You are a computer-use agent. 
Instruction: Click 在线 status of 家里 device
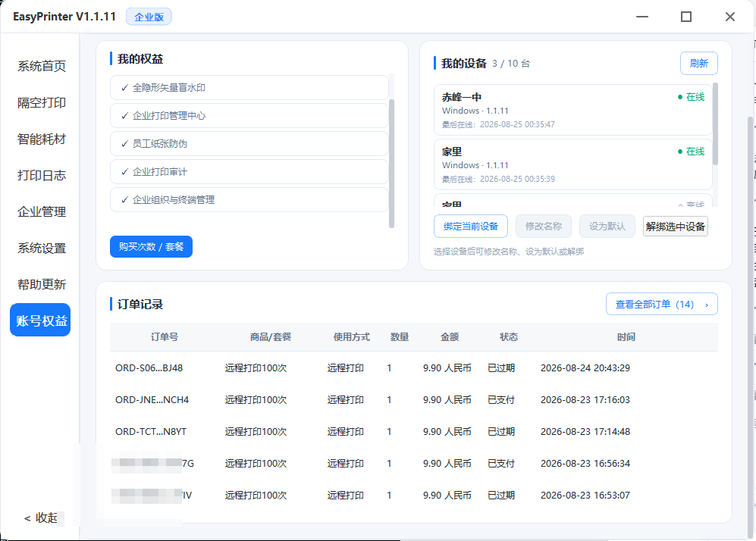[x=692, y=152]
